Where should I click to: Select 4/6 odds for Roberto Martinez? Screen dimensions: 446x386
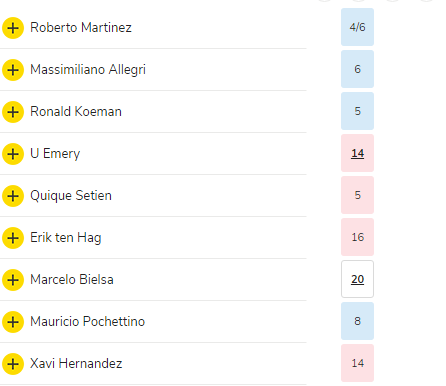pyautogui.click(x=357, y=27)
